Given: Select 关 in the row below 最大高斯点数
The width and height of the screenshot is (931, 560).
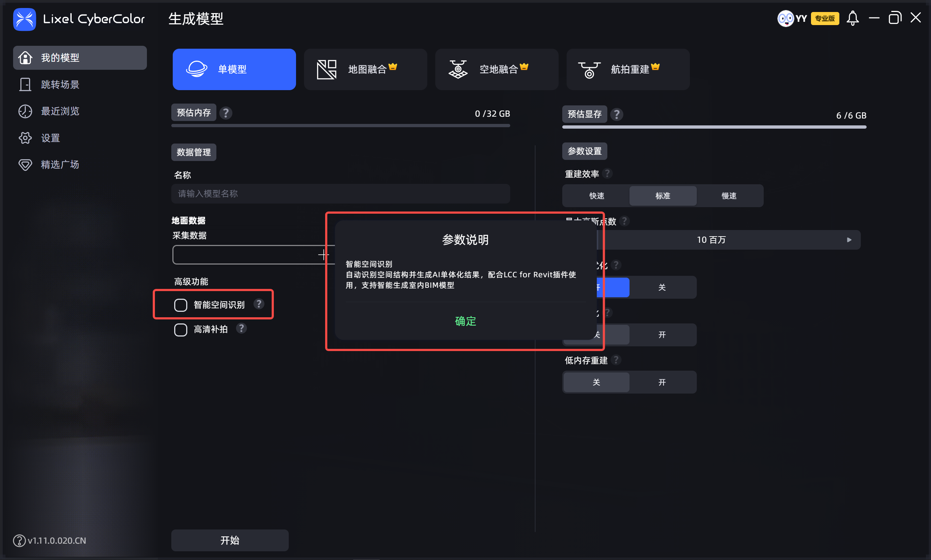Looking at the screenshot, I should pyautogui.click(x=662, y=287).
